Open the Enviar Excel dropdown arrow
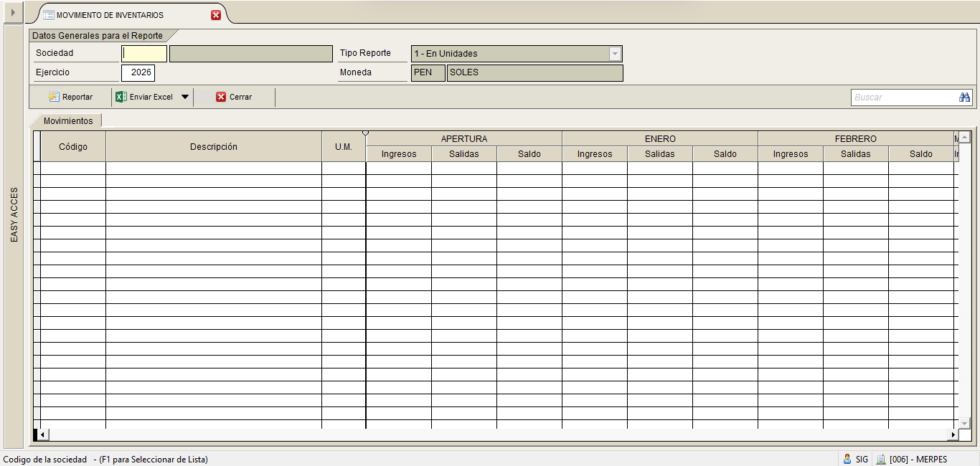This screenshot has width=980, height=466. 184,97
